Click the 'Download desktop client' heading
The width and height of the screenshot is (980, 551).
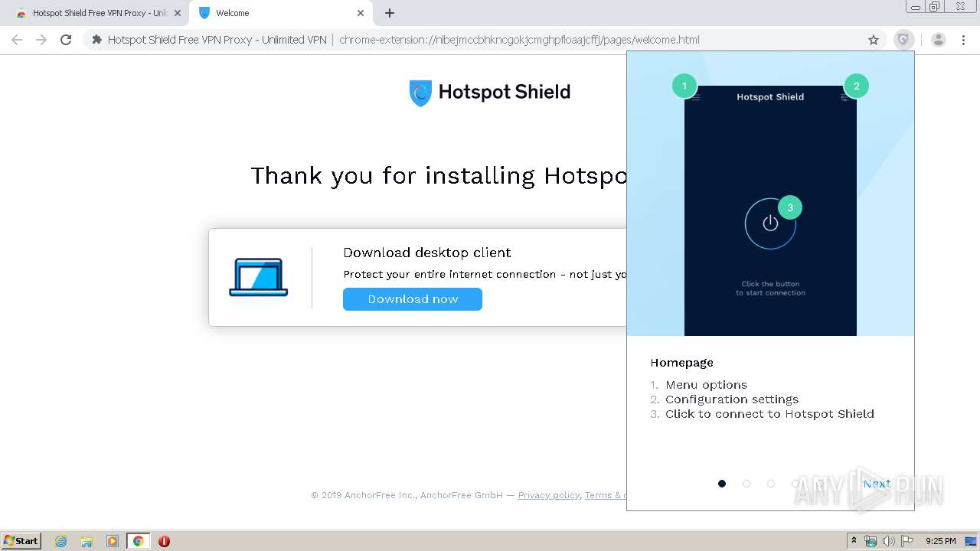(x=426, y=253)
